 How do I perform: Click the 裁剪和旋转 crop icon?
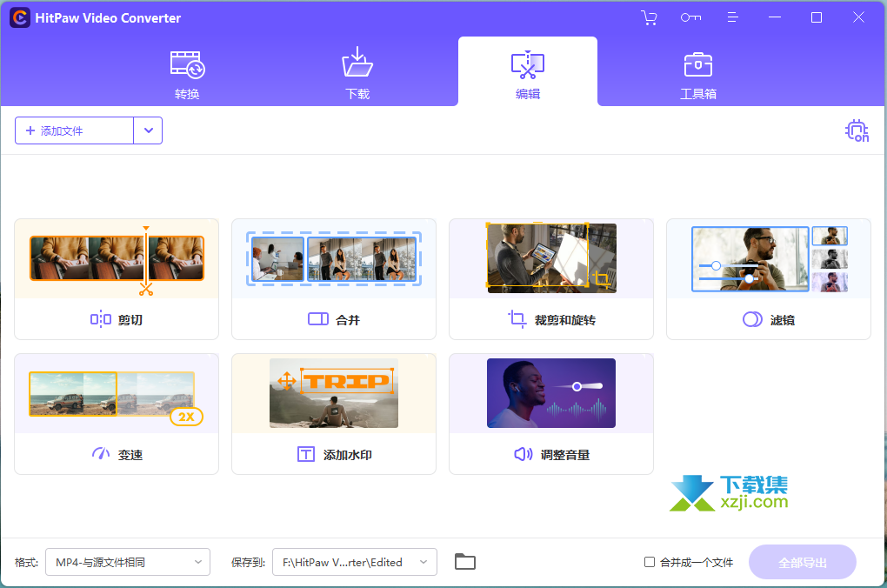517,319
